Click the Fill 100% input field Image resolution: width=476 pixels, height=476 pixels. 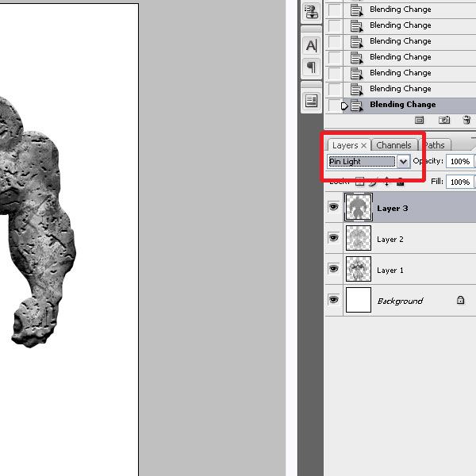click(460, 182)
